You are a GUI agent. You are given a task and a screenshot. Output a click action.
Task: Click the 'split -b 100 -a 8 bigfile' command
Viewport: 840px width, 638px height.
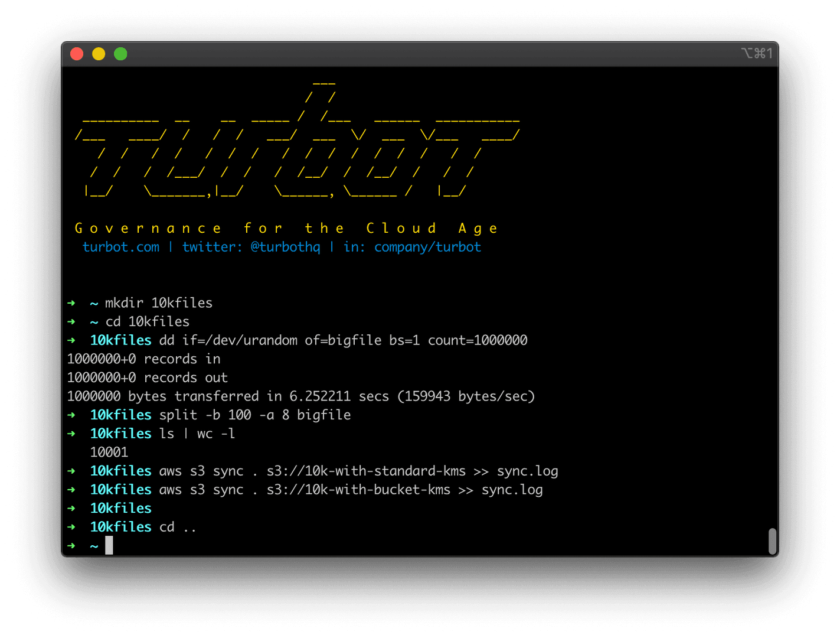tap(255, 415)
